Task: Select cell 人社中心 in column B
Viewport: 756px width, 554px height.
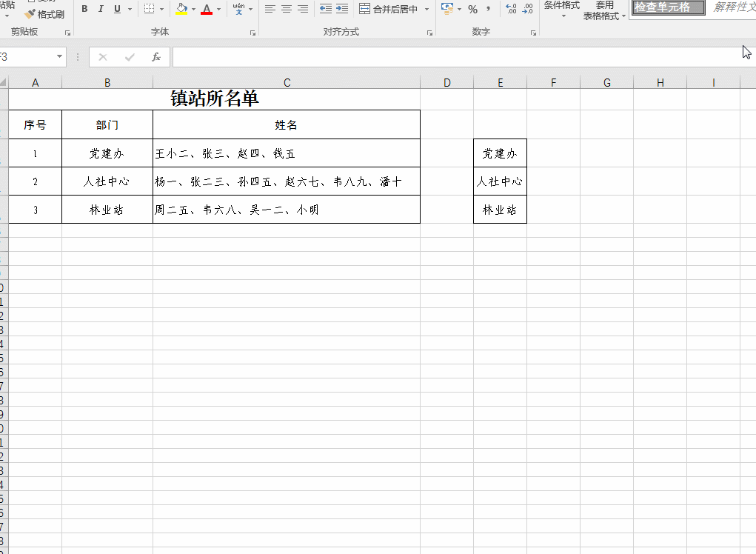Action: (x=107, y=181)
